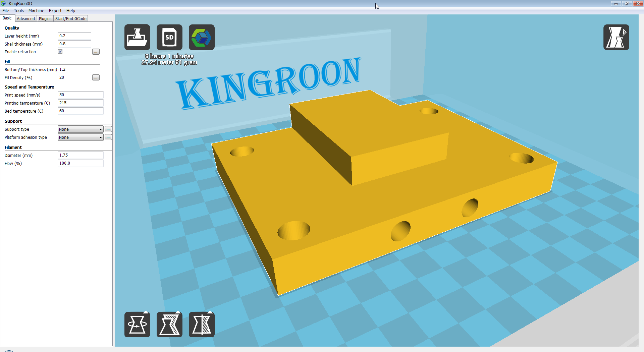The image size is (644, 352).
Task: Open the Platform adhesion type dropdown
Action: (x=80, y=137)
